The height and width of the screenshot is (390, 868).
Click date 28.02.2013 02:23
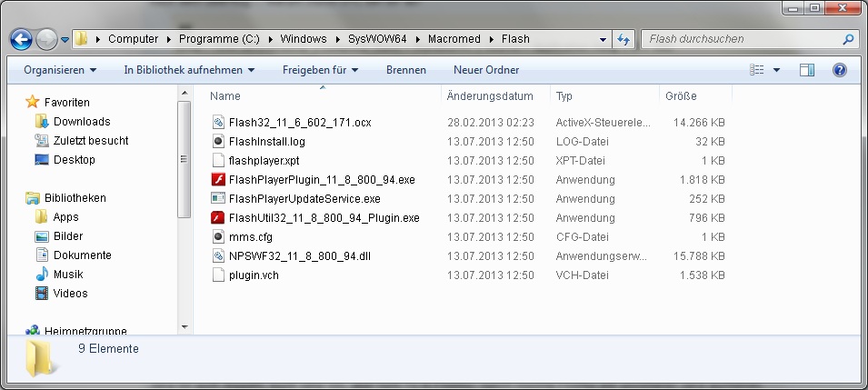click(x=491, y=123)
